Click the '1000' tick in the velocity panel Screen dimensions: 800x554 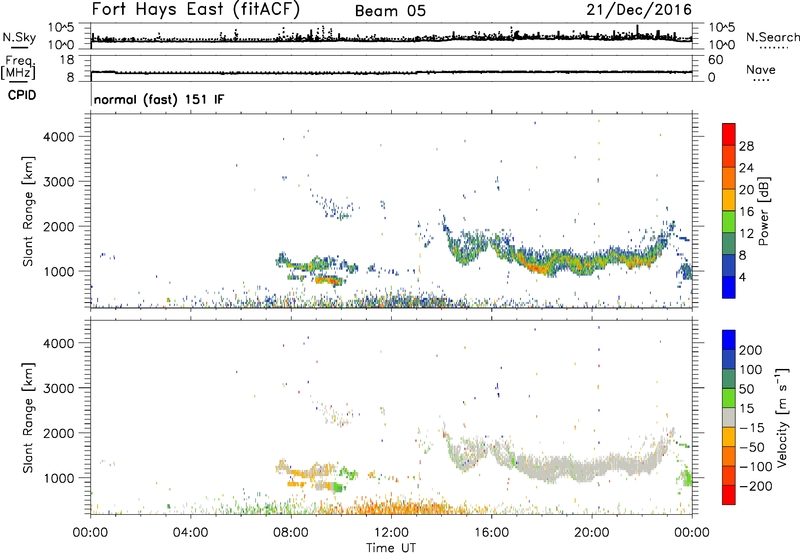click(59, 478)
